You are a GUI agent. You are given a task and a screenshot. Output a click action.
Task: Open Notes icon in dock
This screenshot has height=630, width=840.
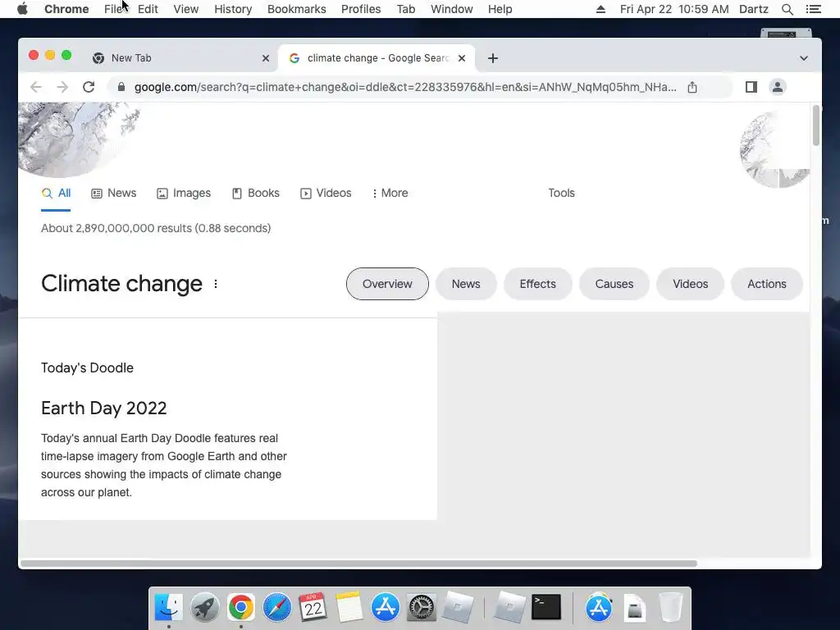[349, 608]
